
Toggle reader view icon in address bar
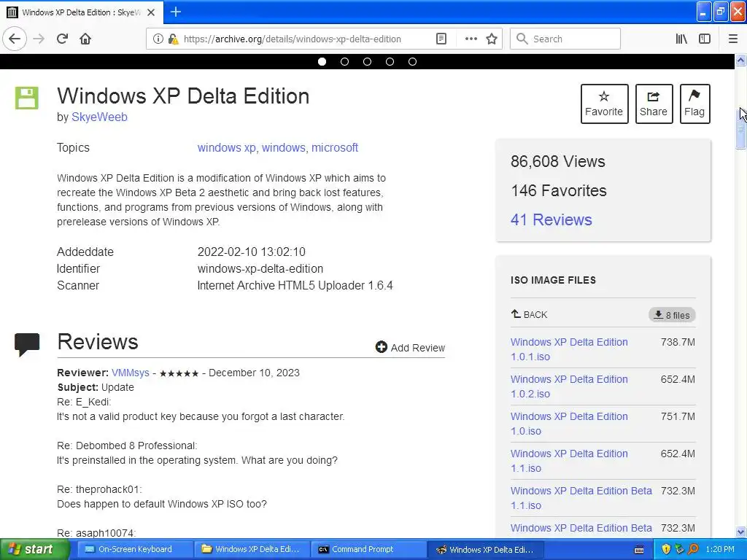[x=441, y=39]
